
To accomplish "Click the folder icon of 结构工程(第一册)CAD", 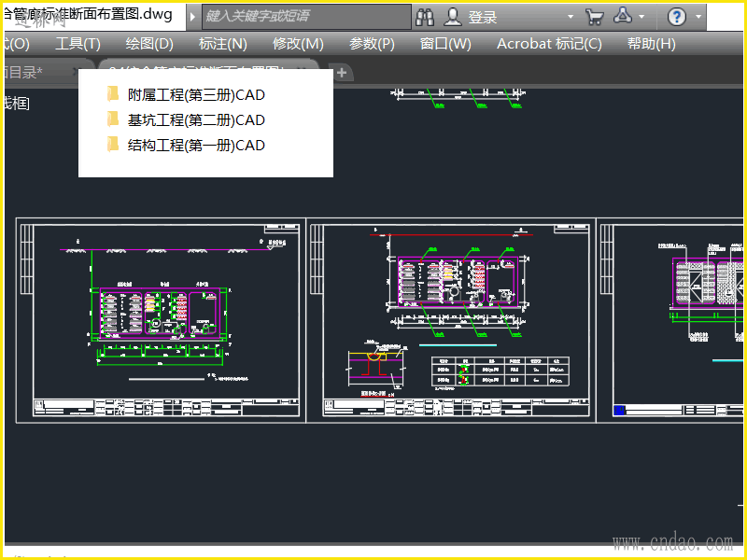I will (x=113, y=145).
